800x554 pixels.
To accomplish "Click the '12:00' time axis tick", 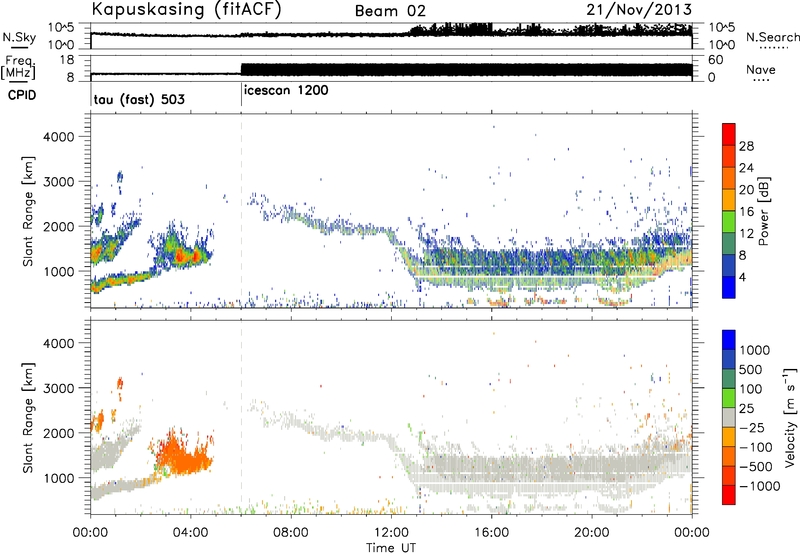I will [391, 533].
